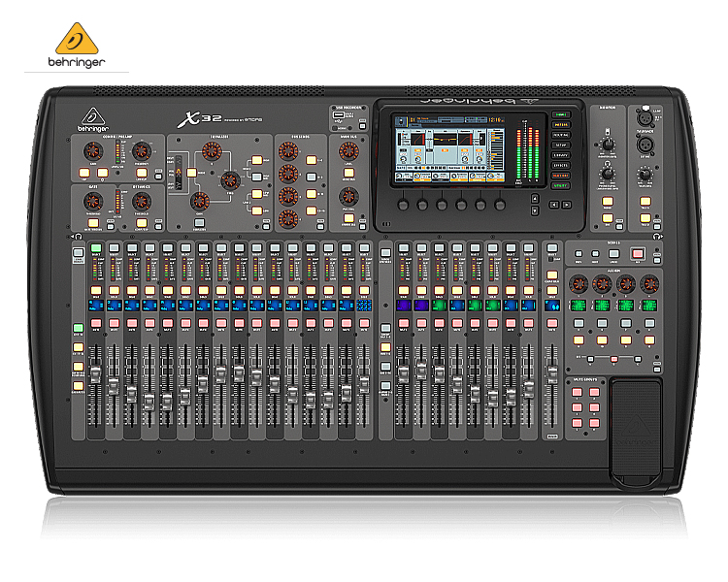The width and height of the screenshot is (728, 582).
Task: Click the right arrow page key
Action: 567,205
